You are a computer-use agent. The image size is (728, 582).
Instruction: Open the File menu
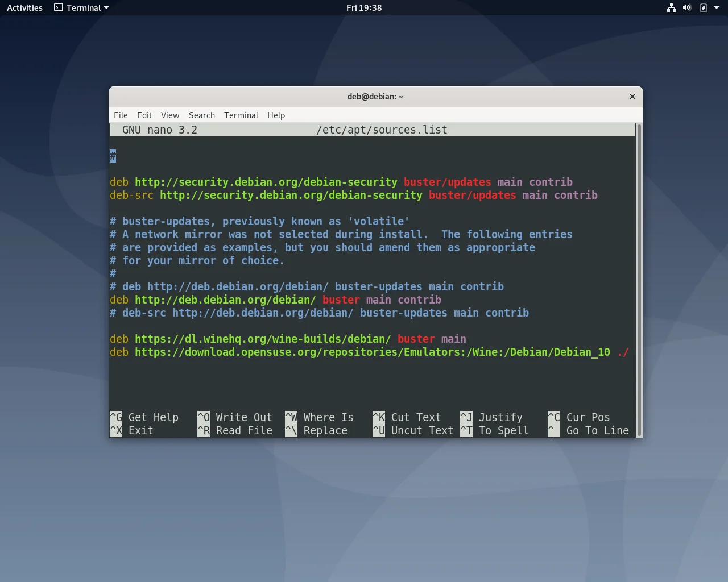pos(121,115)
